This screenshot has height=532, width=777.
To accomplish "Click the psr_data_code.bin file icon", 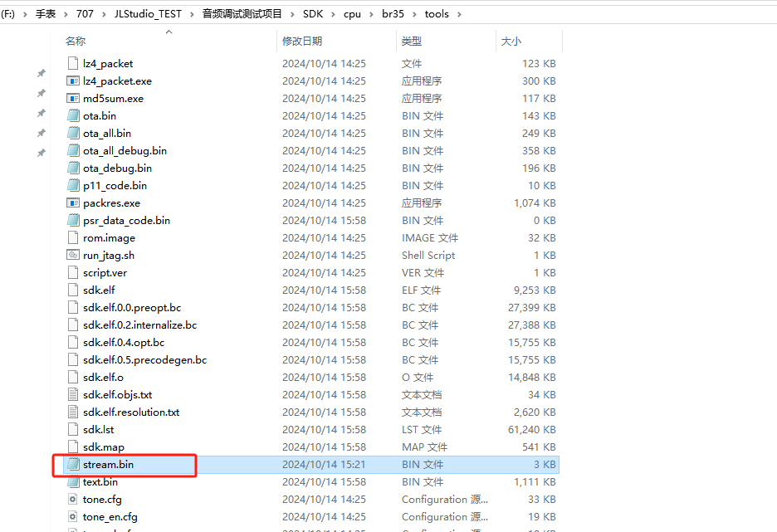I will tap(73, 220).
